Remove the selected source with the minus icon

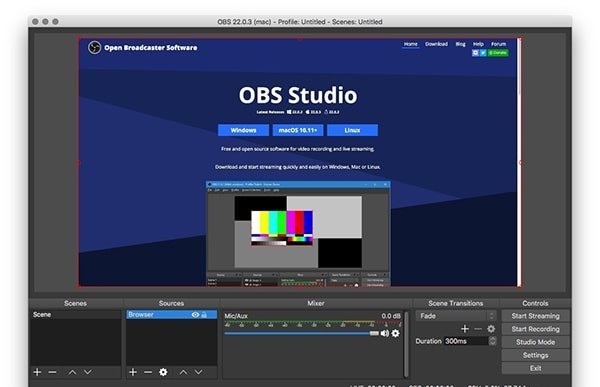tap(148, 372)
